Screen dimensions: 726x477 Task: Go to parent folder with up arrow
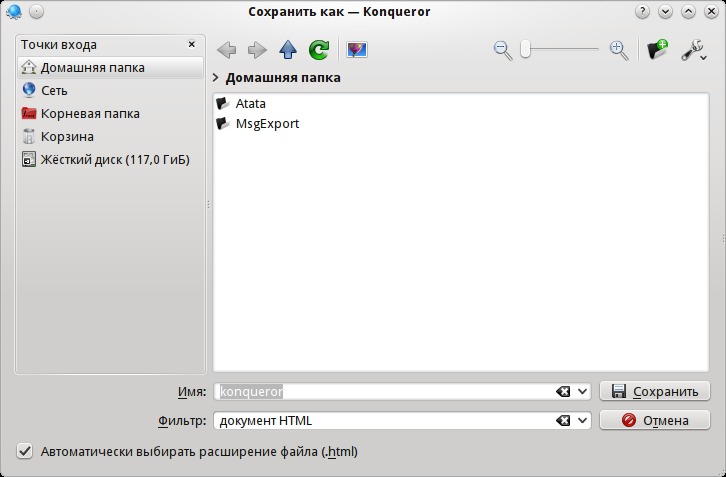pos(288,50)
